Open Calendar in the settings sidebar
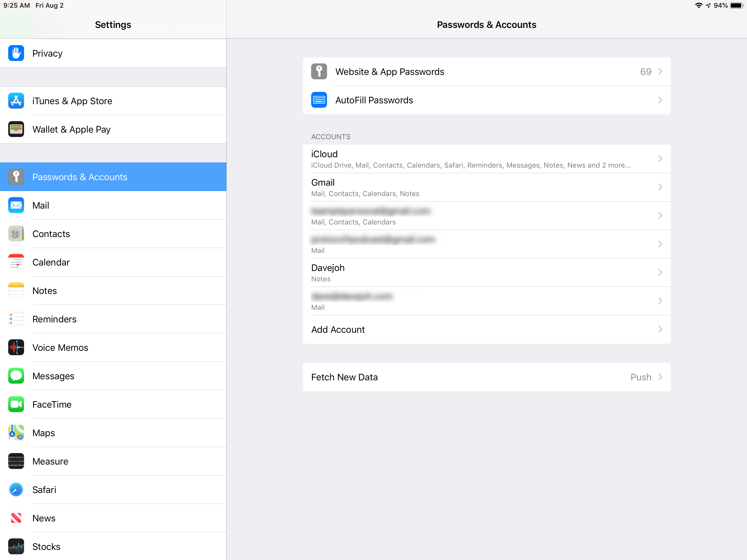This screenshot has height=560, width=747. (113, 262)
